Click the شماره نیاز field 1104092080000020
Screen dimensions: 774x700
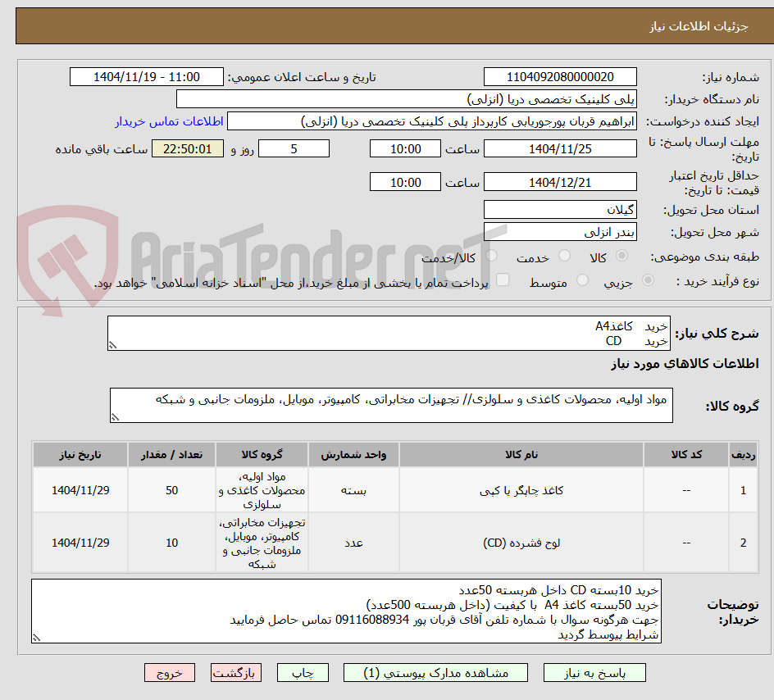point(560,77)
